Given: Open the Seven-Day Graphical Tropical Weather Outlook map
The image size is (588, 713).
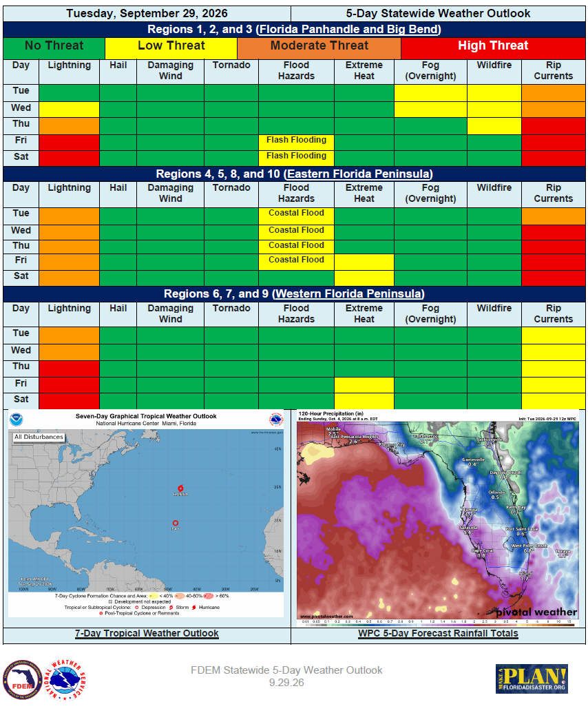Looking at the screenshot, I should pos(146,513).
